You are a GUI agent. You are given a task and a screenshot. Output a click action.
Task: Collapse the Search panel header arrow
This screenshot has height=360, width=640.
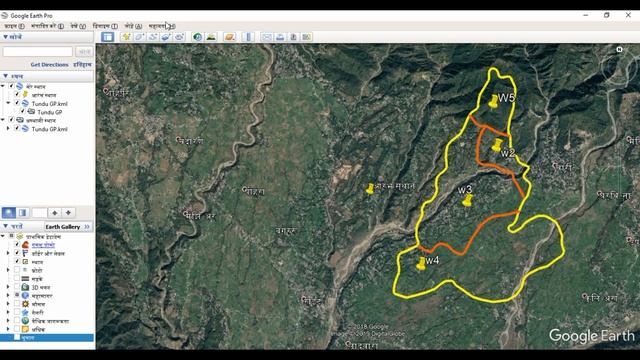(x=5, y=37)
